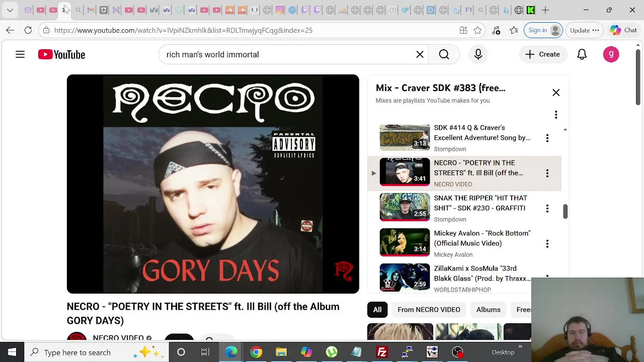
Task: Open Copilot Chat sidebar
Action: (624, 30)
